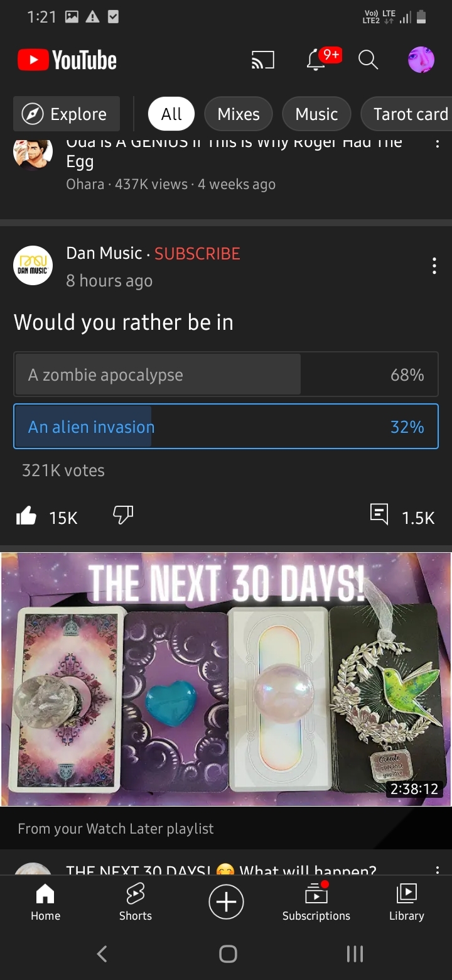Viewport: 452px width, 980px height.
Task: Select An alien invasion poll option
Action: 226,427
